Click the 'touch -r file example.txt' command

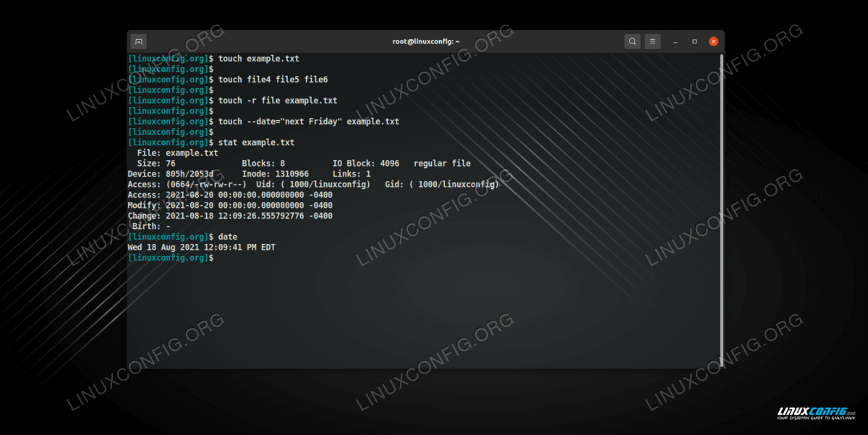click(277, 101)
